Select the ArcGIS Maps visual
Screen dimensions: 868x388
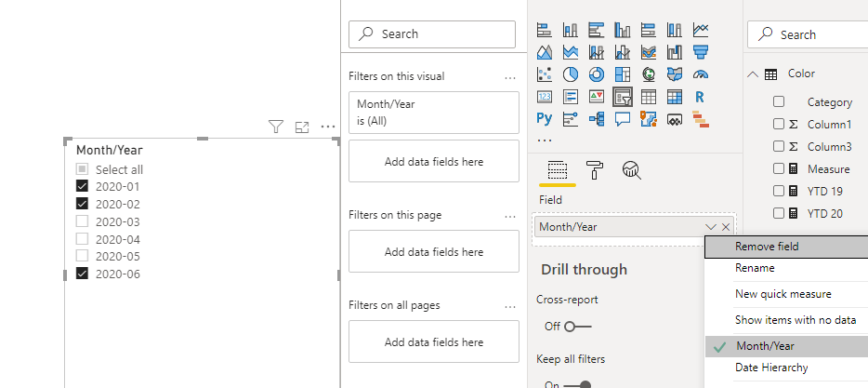point(649,118)
